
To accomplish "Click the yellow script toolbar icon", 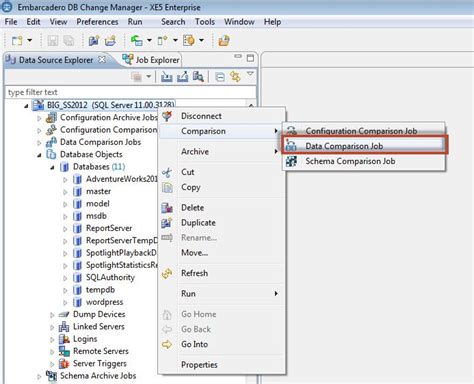I will (189, 41).
